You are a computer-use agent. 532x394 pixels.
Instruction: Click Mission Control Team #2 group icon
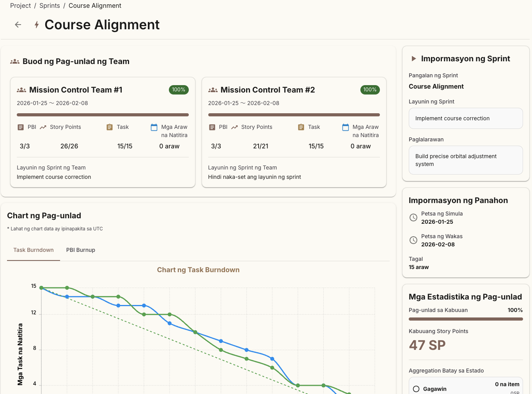[213, 90]
